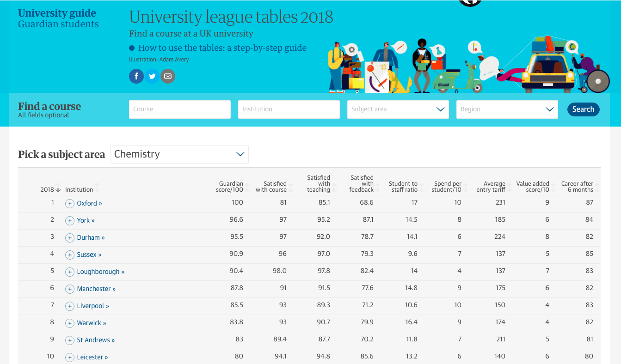Open the Durham university link

[91, 237]
